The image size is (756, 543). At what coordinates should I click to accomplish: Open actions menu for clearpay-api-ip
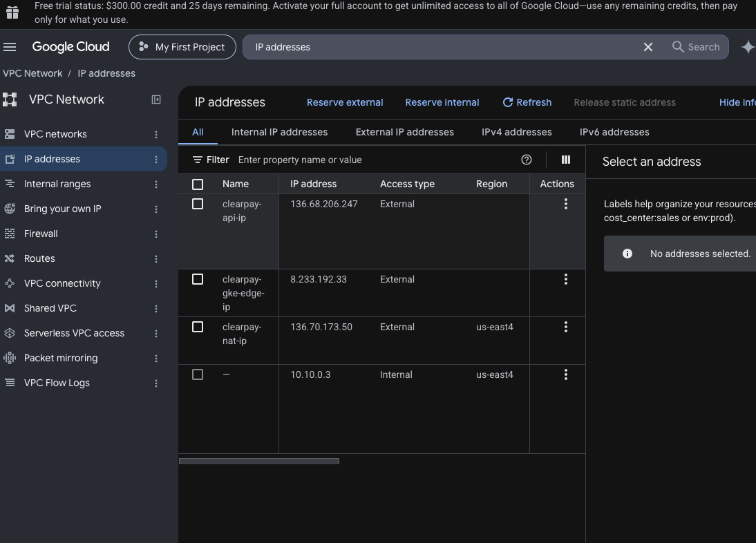pyautogui.click(x=566, y=204)
